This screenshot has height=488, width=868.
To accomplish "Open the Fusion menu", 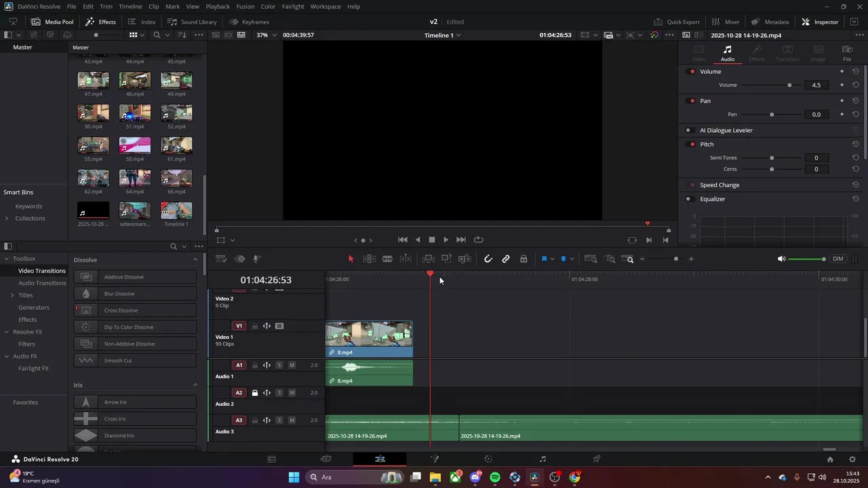I will click(245, 6).
